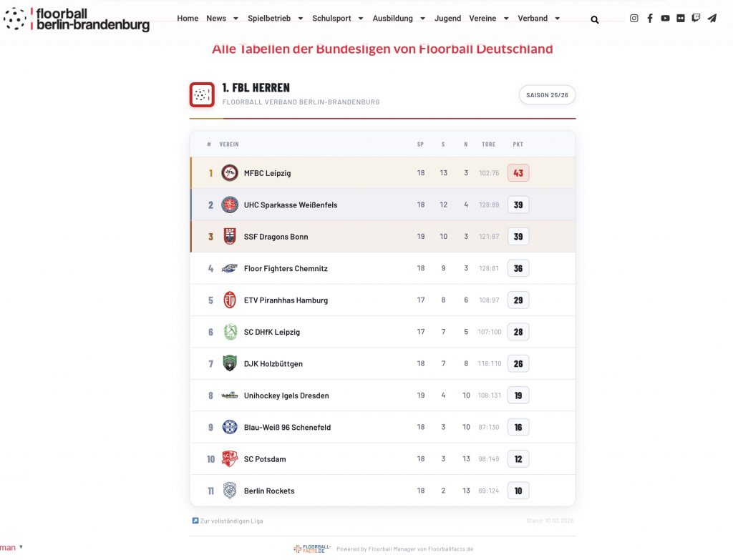Click the 1. FBL Herren league badge
Image resolution: width=733 pixels, height=560 pixels.
pos(202,94)
